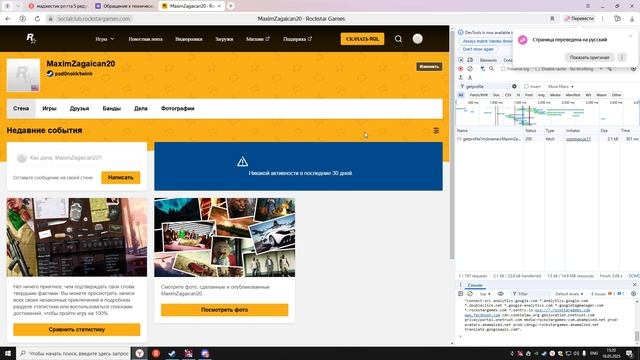Open the console top context dropdown
This screenshot has height=360, width=640.
pos(485,294)
